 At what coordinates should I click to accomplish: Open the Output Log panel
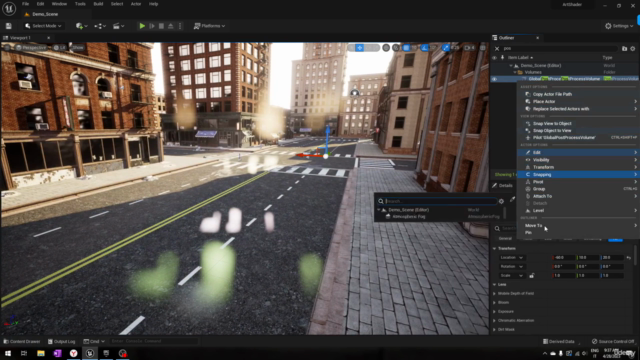[x=62, y=341]
